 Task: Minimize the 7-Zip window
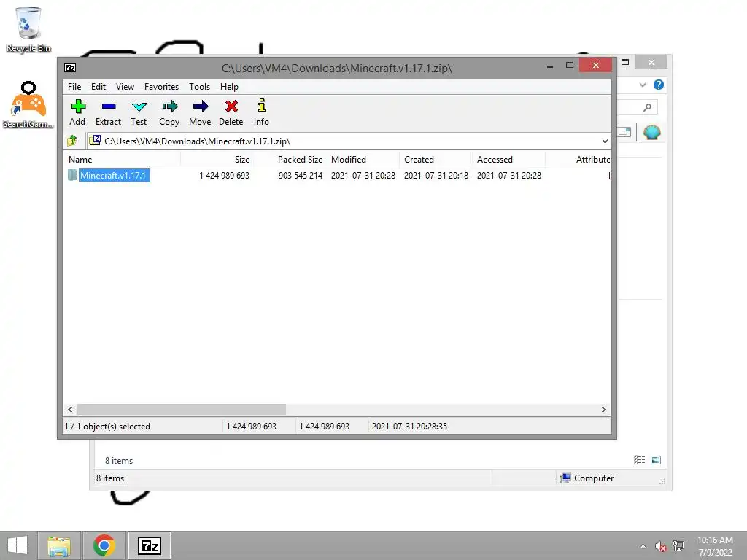(550, 66)
